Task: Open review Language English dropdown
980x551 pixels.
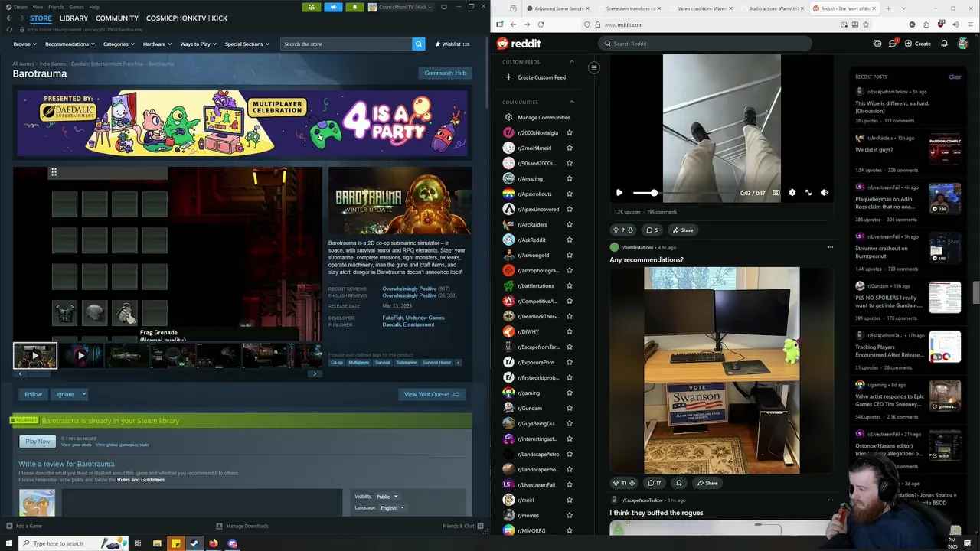Action: click(392, 507)
